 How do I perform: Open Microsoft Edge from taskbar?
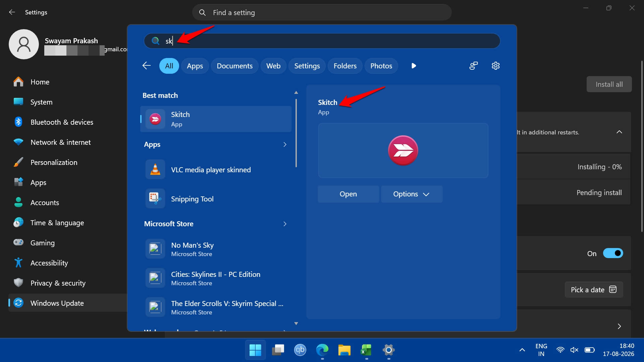[322, 350]
